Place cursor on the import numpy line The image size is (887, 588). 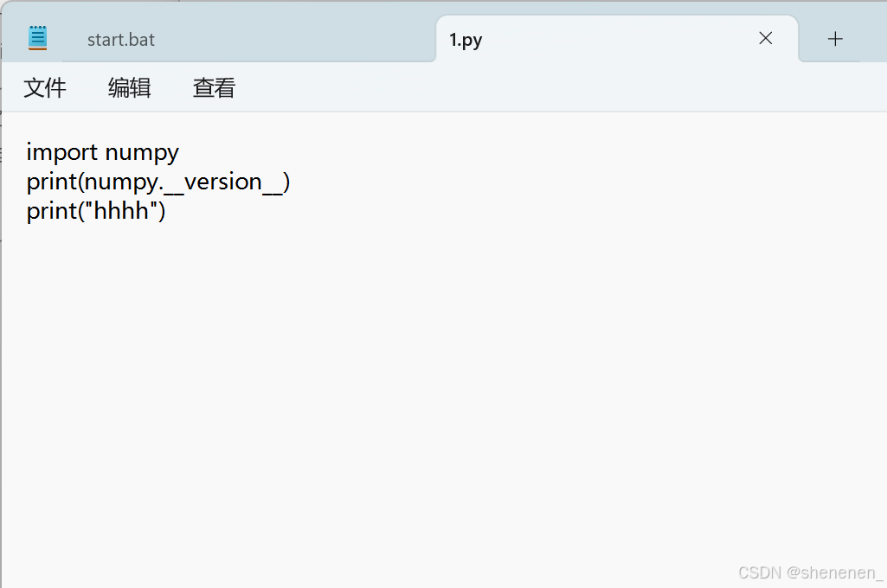pos(102,152)
